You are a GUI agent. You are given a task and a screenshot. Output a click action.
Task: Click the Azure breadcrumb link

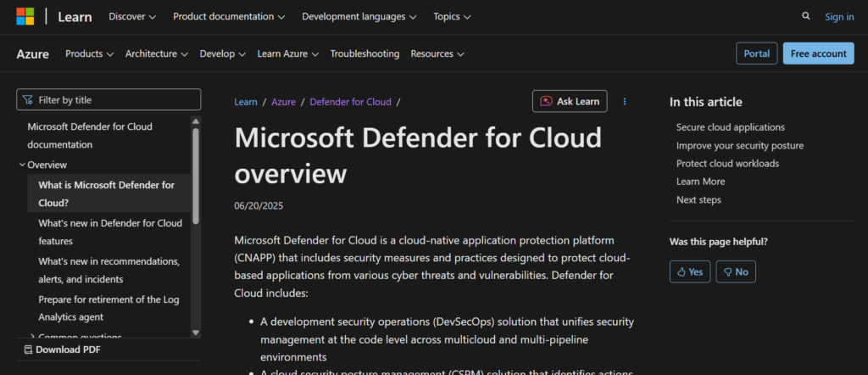[283, 102]
